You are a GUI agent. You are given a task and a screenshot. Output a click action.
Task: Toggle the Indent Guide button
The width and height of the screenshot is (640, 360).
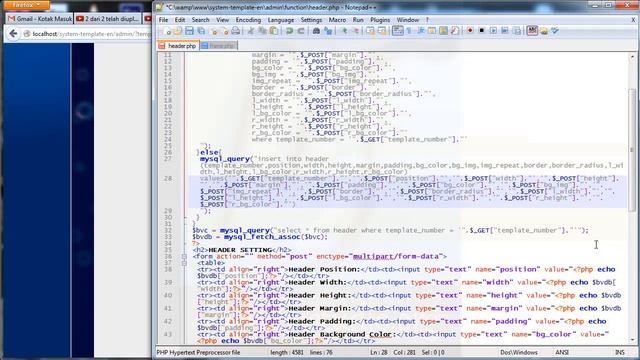pos(420,31)
